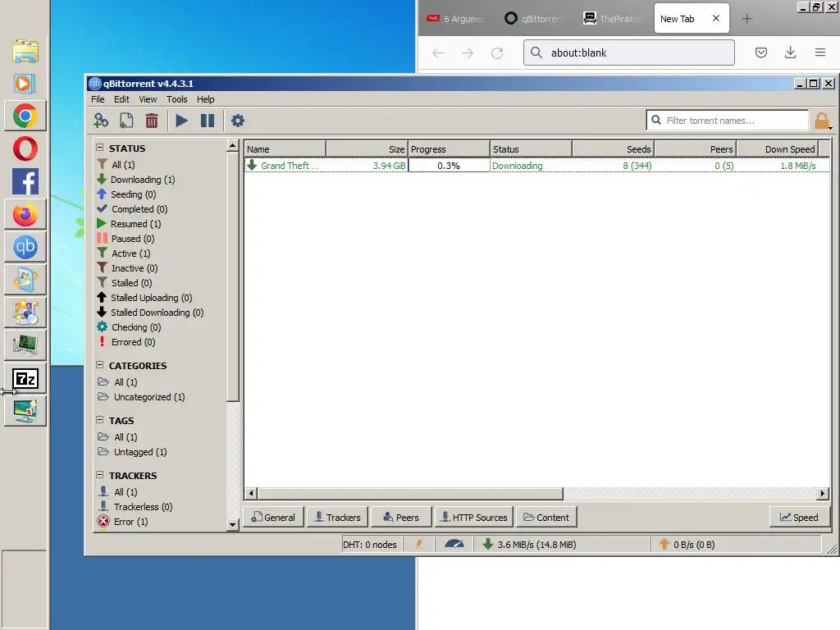Collapse the TRACKERS section

[99, 474]
